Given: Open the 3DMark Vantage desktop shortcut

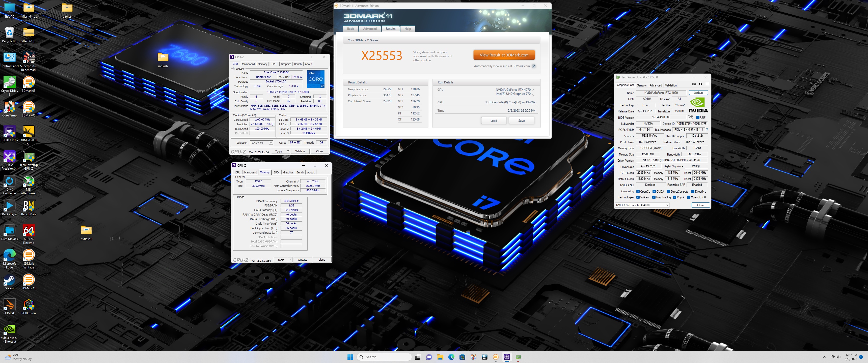Looking at the screenshot, I should click(29, 259).
